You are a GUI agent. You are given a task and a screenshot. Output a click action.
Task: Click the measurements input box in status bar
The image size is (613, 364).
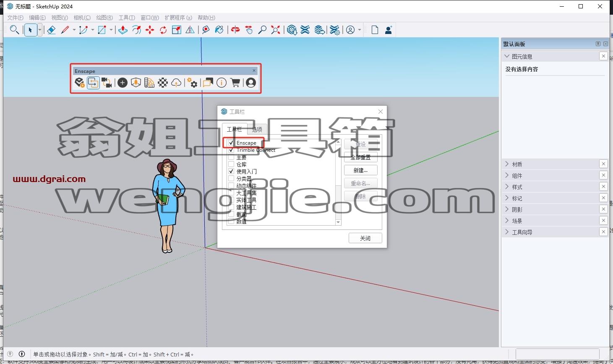coord(557,354)
